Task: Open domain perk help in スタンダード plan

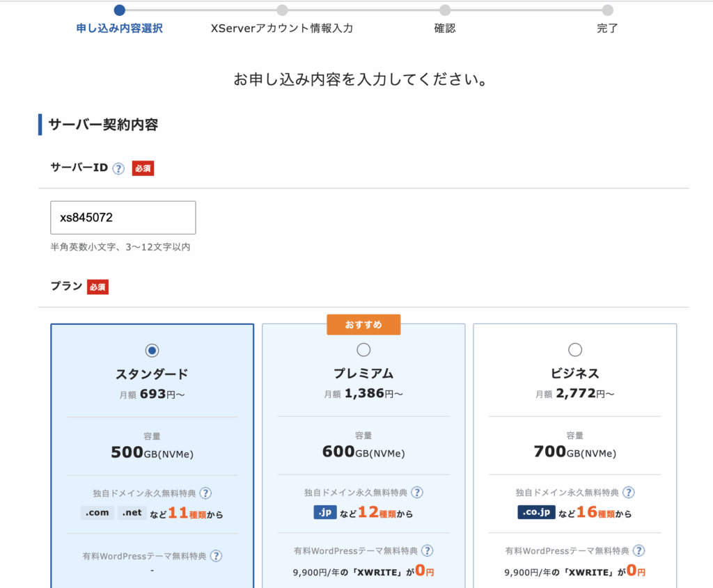Action: 205,493
